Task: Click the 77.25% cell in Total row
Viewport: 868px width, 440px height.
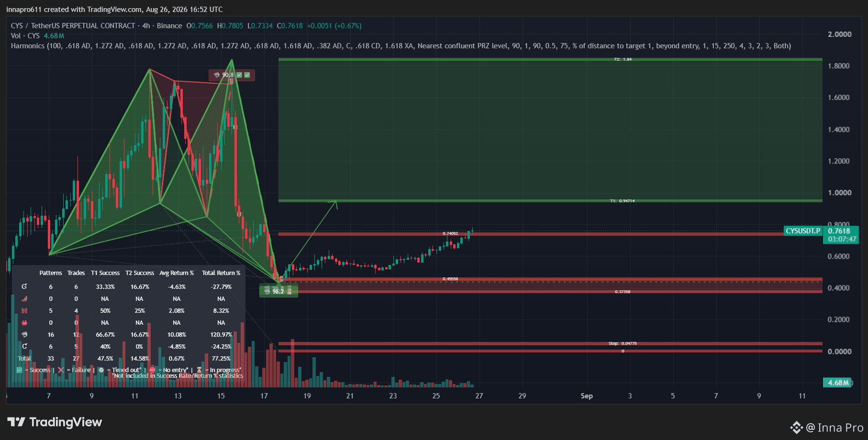Action: point(221,359)
